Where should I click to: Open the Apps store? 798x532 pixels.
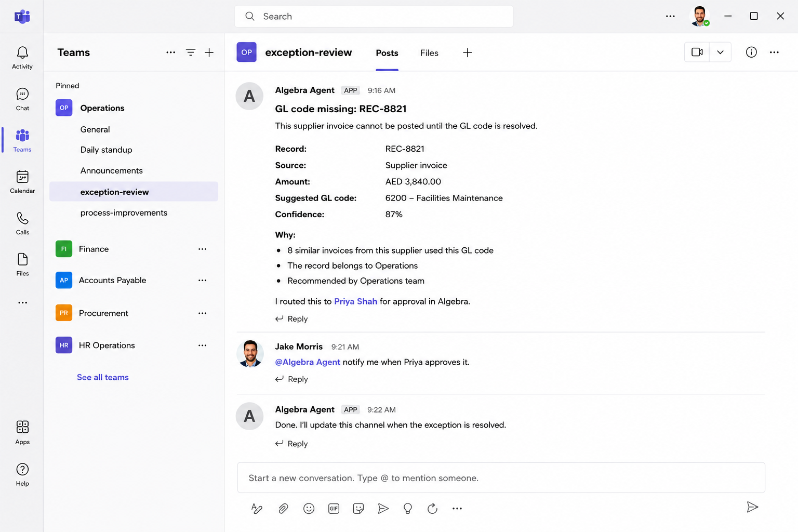point(22,433)
